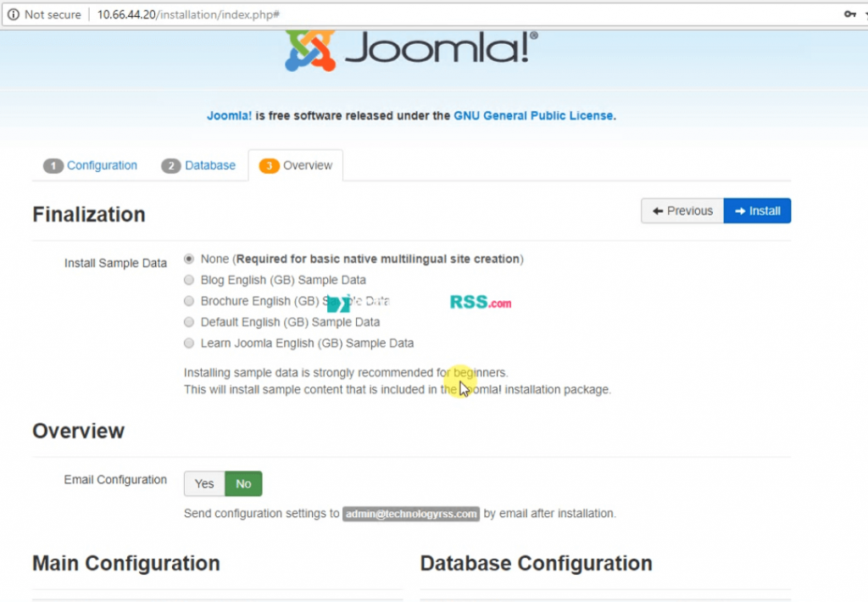
Task: Select the Overview tab
Action: tap(296, 165)
